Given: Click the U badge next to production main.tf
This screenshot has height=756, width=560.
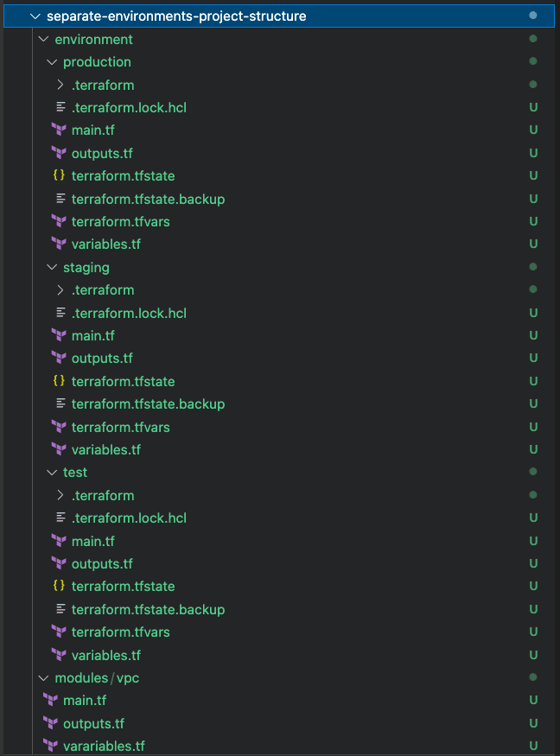Looking at the screenshot, I should point(533,130).
